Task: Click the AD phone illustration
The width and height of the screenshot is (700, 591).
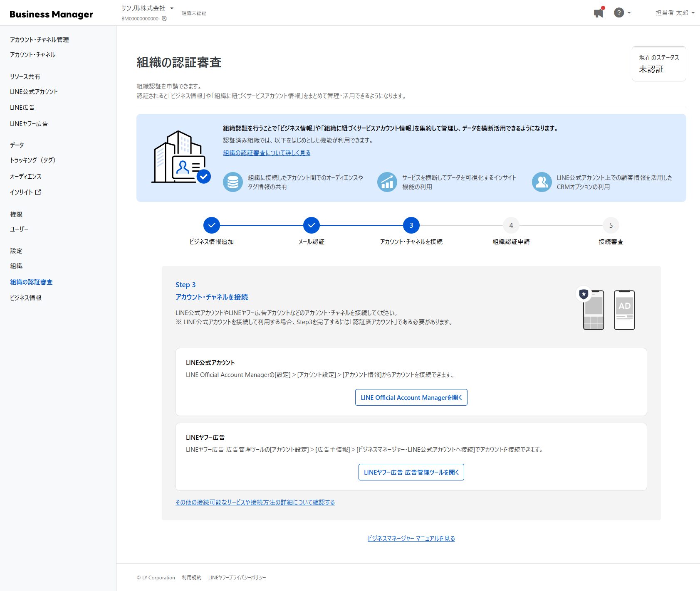Action: [624, 310]
